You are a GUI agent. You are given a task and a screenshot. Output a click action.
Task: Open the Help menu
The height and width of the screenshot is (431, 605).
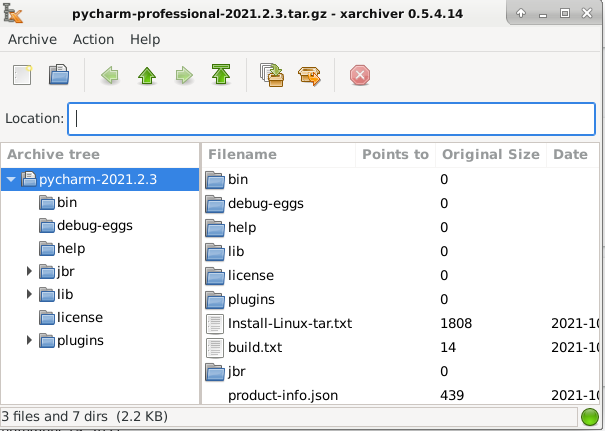point(145,39)
